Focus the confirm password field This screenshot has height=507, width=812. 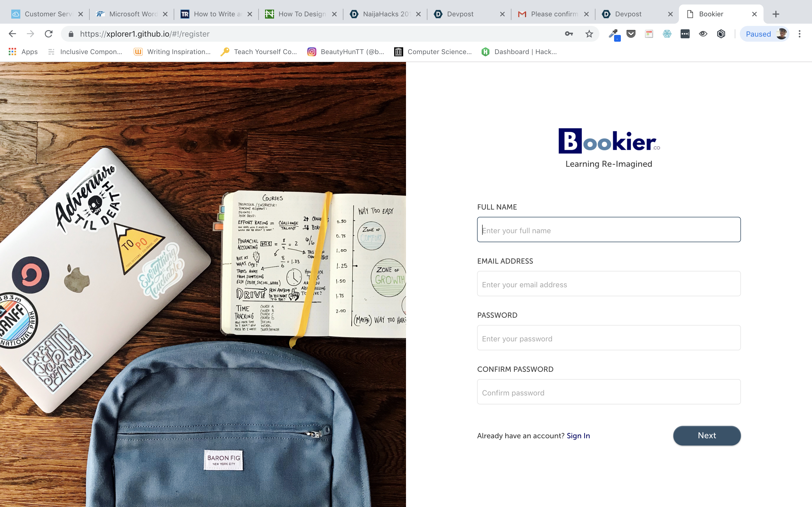coord(609,392)
